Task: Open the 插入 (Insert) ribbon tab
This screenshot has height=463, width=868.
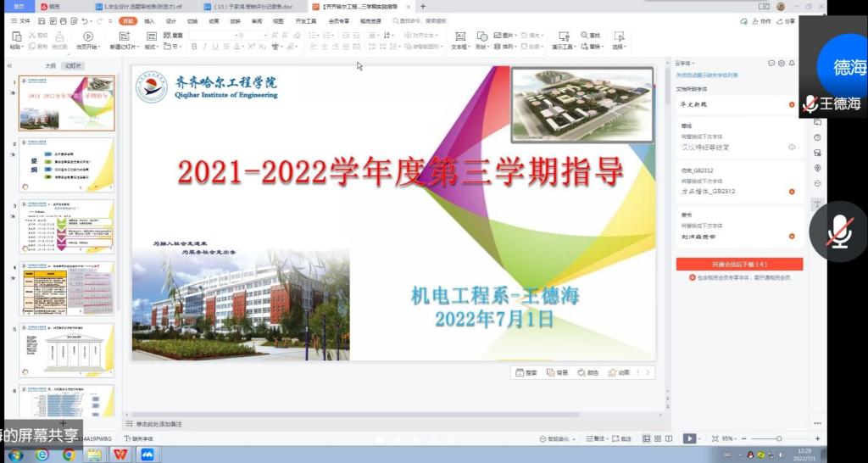Action: pos(149,20)
